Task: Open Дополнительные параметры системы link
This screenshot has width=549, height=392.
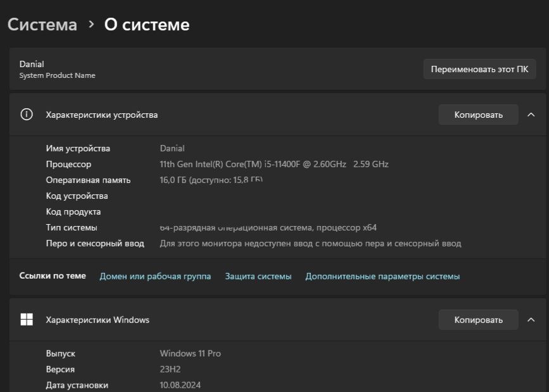Action: 382,276
